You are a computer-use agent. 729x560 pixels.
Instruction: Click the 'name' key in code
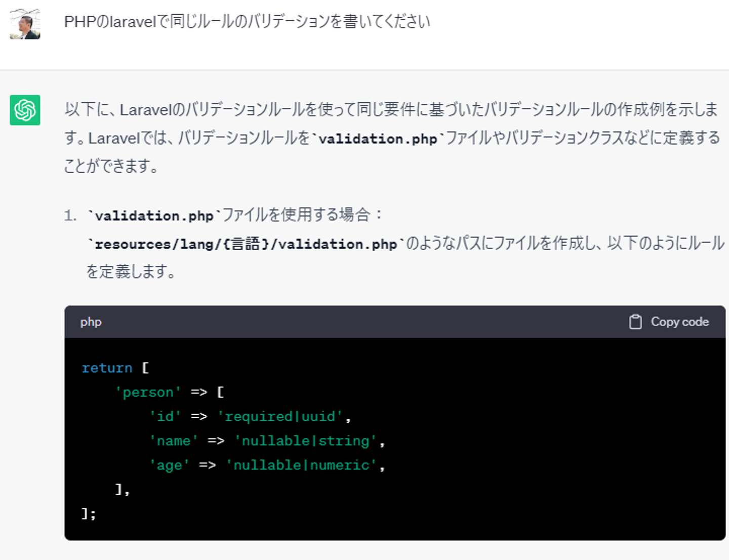click(174, 441)
